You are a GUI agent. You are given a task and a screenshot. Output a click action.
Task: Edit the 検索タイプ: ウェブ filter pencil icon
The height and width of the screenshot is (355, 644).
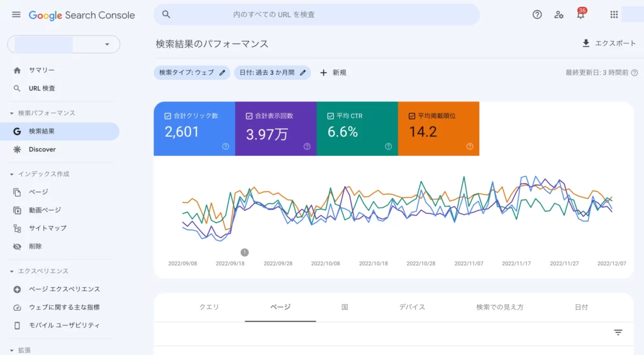[222, 73]
